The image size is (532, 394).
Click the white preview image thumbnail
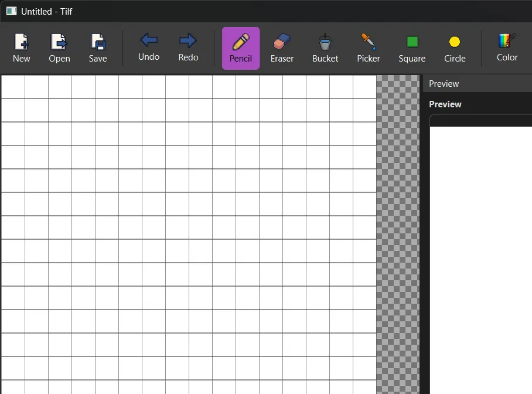pyautogui.click(x=480, y=258)
